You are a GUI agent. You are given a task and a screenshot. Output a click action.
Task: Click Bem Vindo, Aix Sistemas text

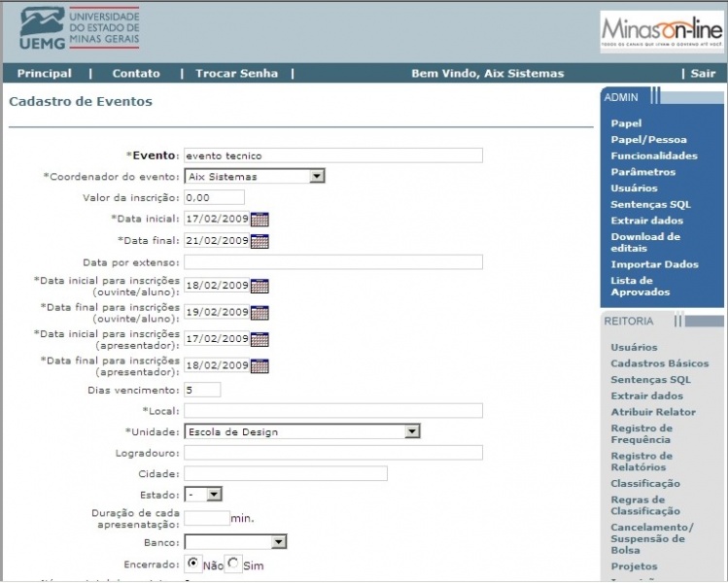(x=488, y=73)
